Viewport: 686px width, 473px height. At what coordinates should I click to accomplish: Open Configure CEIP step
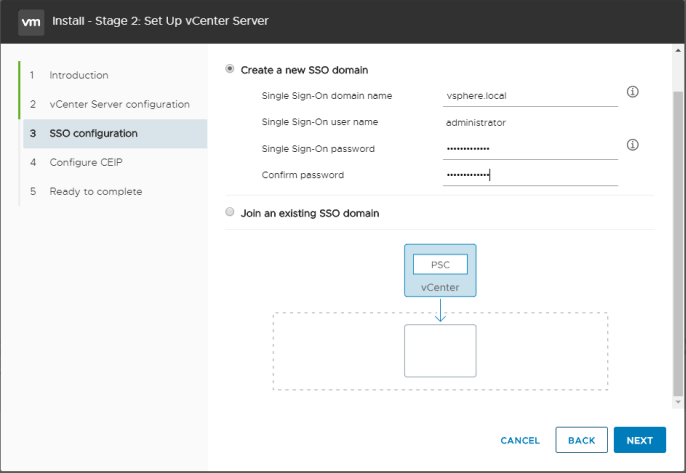click(86, 162)
